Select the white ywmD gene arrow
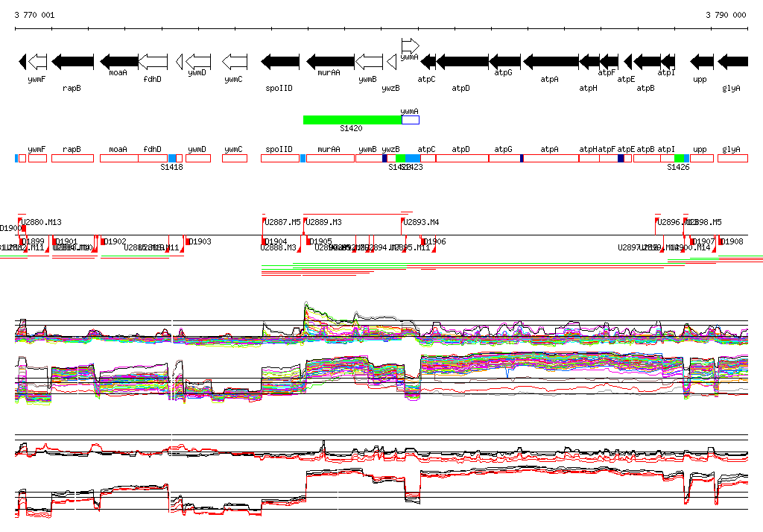763x532 pixels. click(198, 62)
